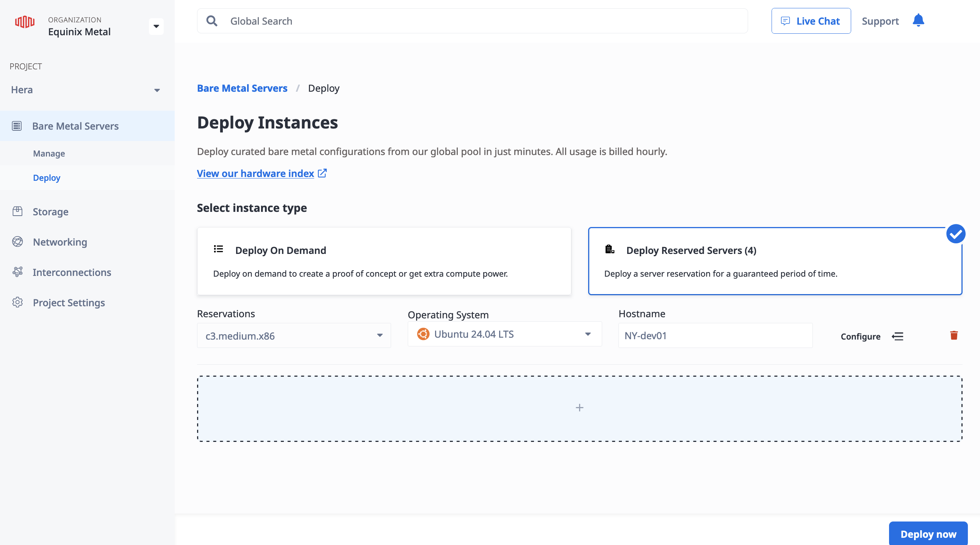980x545 pixels.
Task: Click the Ubuntu logo icon
Action: tap(423, 334)
